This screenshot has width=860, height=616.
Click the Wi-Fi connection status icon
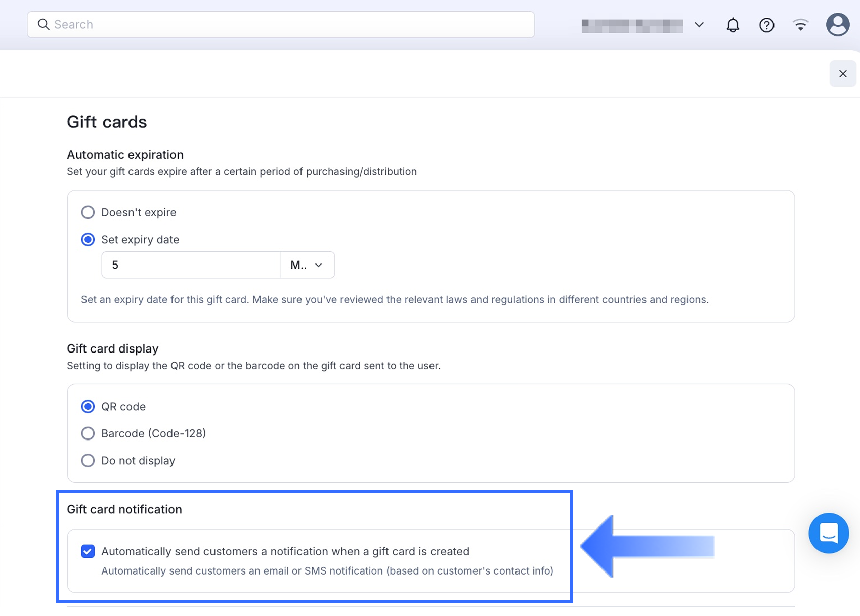click(x=800, y=25)
